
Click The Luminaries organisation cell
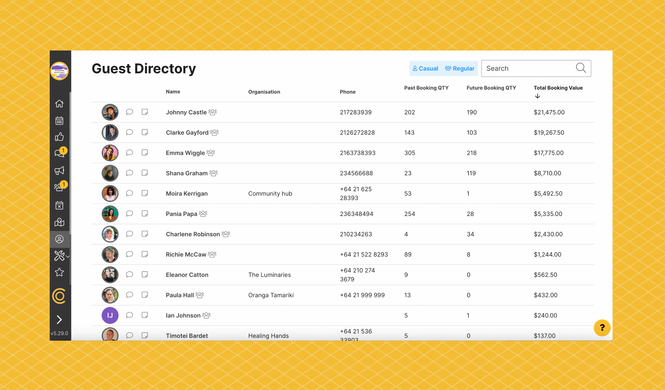click(x=269, y=275)
